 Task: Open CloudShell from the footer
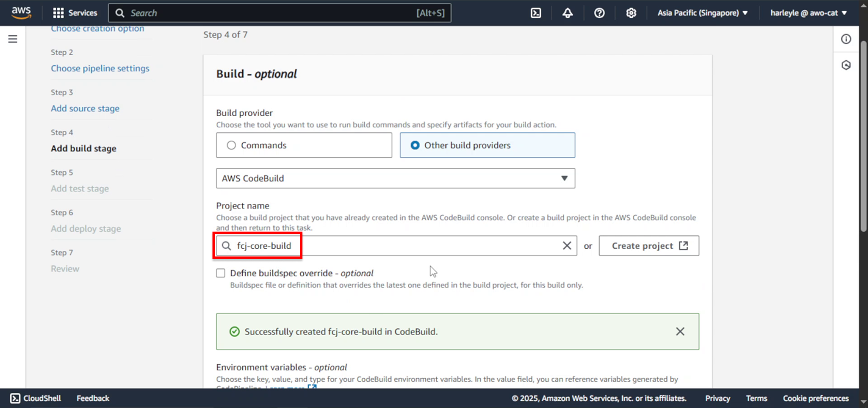pyautogui.click(x=35, y=398)
